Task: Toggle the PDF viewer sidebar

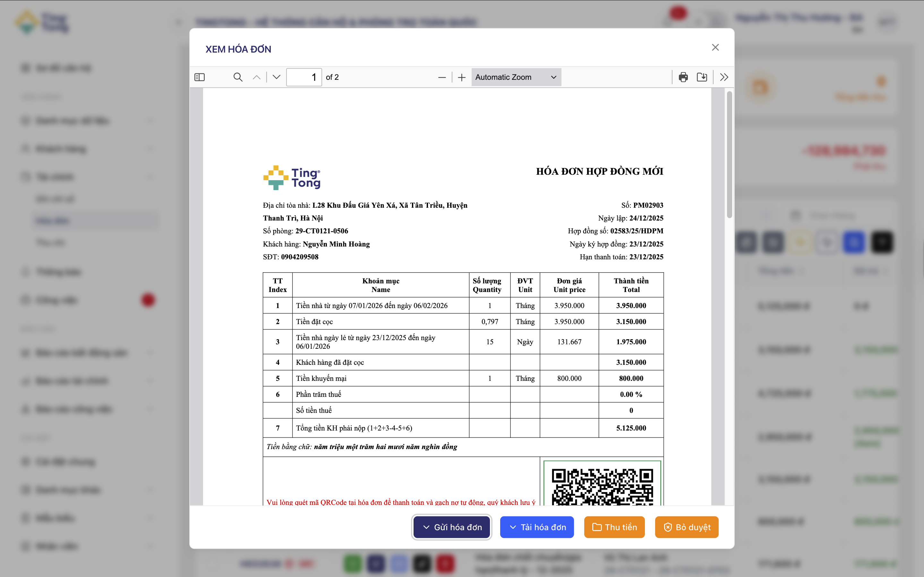Action: click(199, 77)
